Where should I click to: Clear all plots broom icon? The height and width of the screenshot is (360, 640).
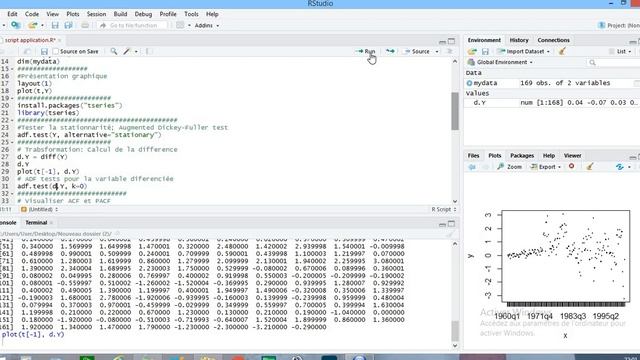590,167
